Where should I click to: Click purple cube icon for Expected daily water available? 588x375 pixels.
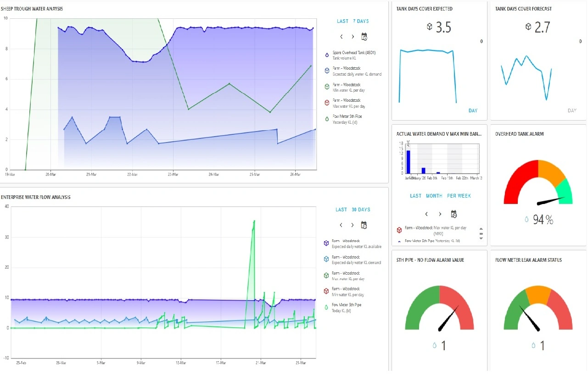tap(326, 243)
